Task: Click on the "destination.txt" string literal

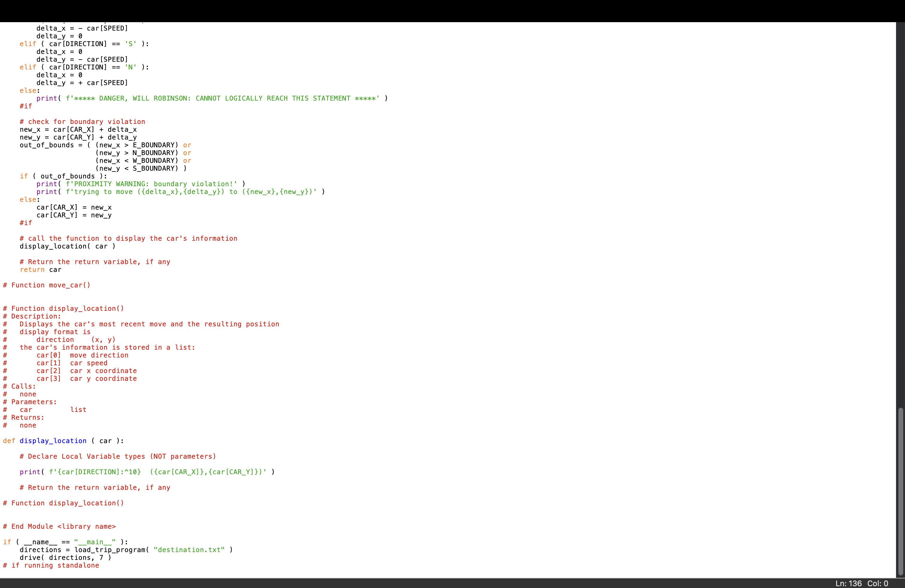Action: [x=189, y=550]
